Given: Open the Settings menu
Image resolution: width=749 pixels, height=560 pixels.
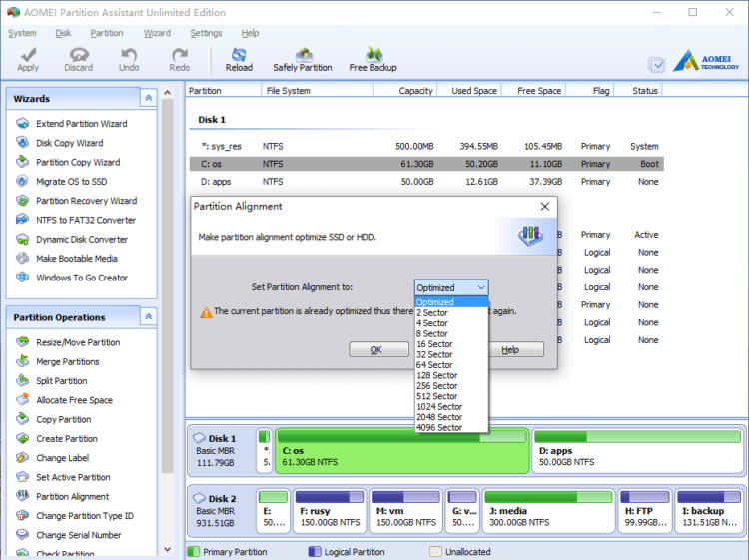Looking at the screenshot, I should tap(206, 33).
